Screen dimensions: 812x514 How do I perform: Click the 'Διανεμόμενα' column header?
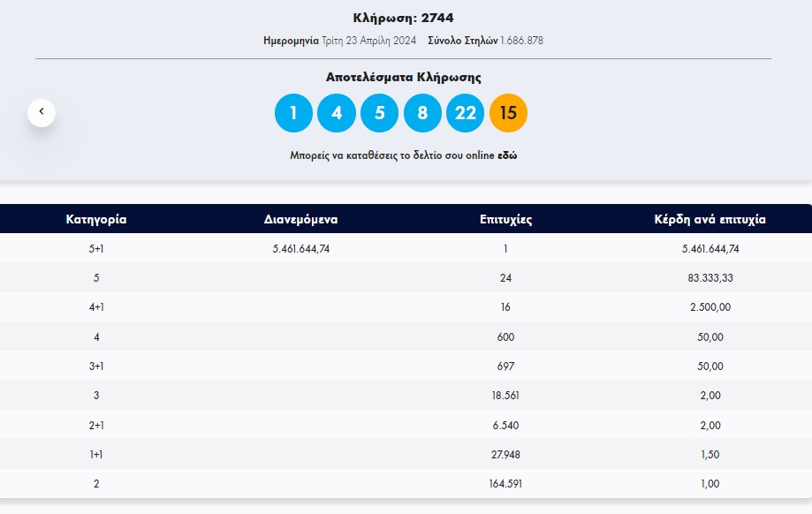pos(301,219)
